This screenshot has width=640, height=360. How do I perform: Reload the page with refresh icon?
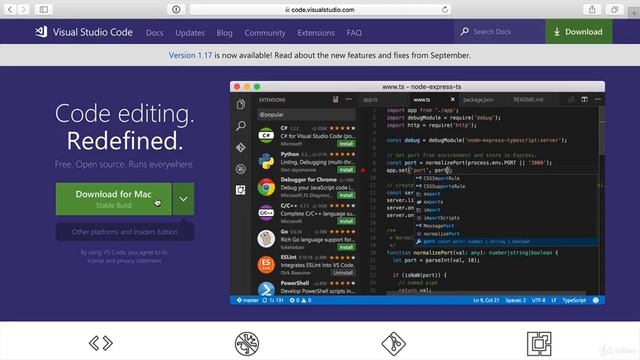tap(445, 9)
